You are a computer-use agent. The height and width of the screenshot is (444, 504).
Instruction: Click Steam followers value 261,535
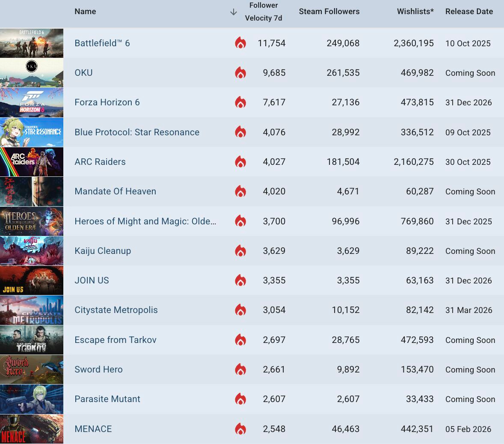coord(343,73)
